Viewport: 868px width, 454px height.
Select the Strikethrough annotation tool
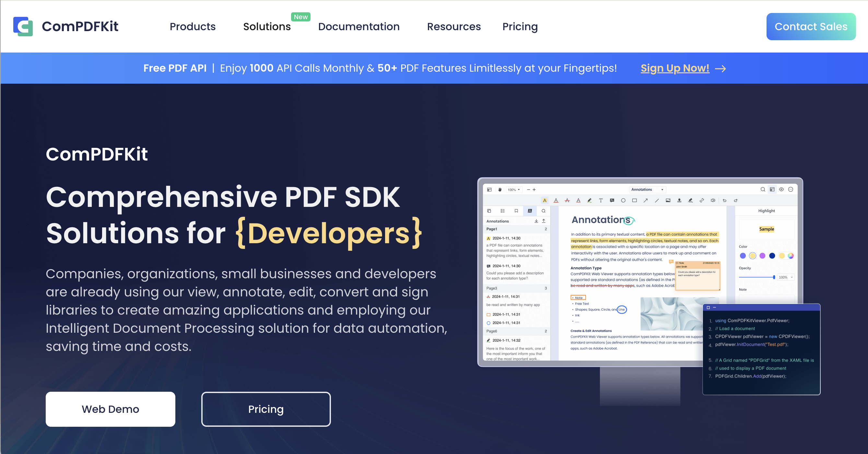[x=567, y=200]
